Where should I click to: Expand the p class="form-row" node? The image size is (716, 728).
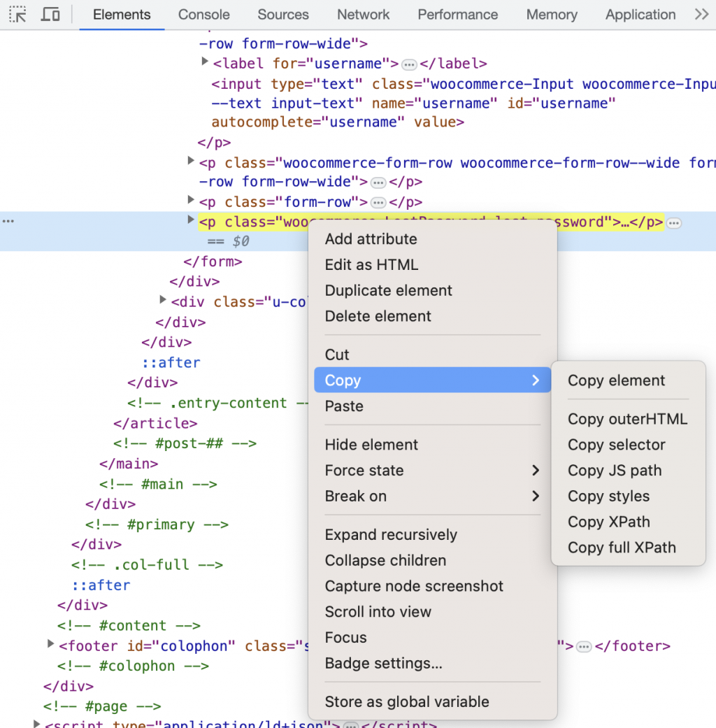pos(190,199)
